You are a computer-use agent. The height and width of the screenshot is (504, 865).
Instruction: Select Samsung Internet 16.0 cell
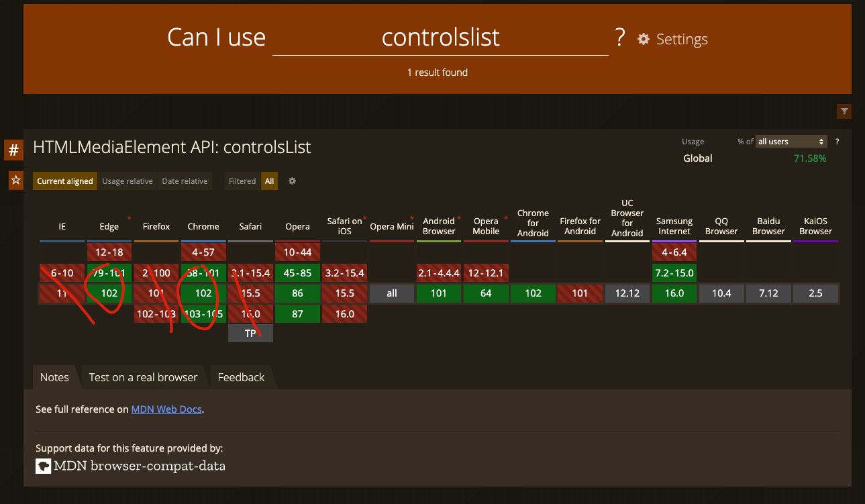coord(674,293)
